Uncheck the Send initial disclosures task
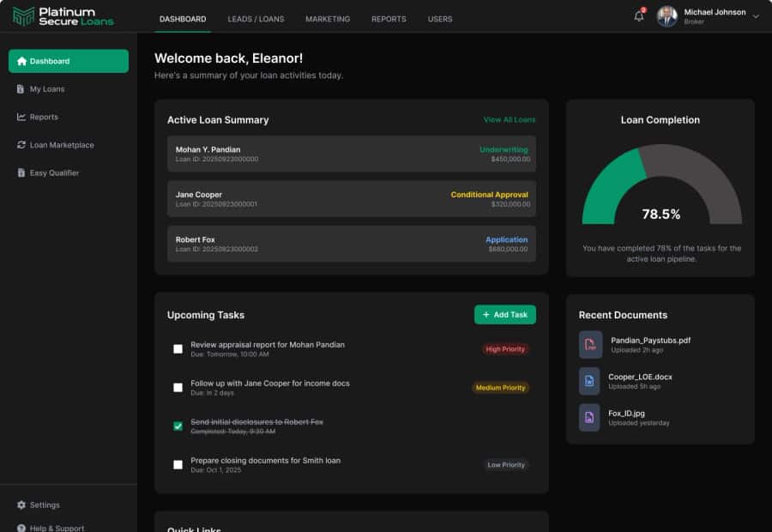 click(178, 426)
